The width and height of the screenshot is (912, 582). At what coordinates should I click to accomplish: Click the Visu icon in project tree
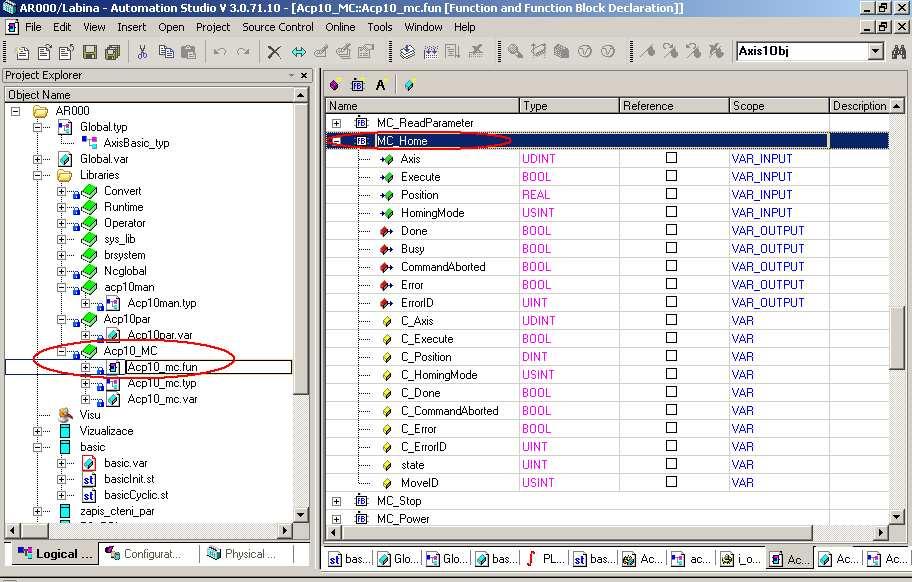(x=66, y=415)
